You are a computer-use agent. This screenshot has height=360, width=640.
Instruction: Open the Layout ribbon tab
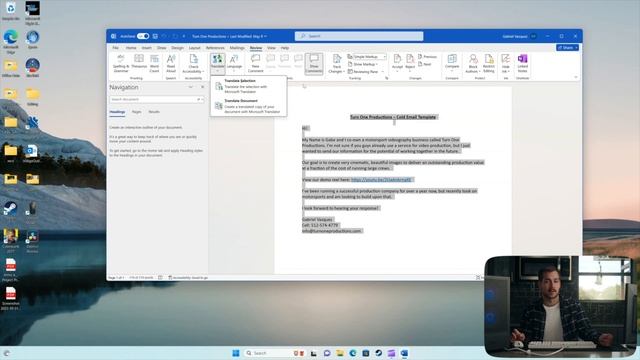point(194,48)
